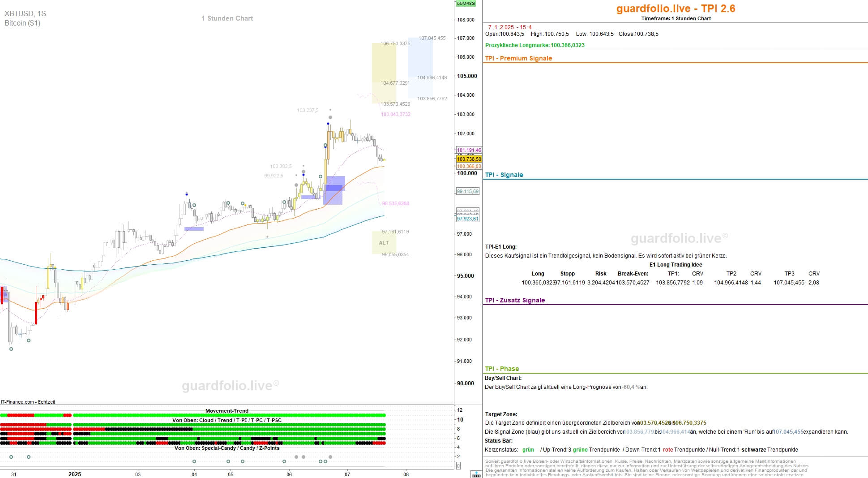
Task: Click the Timeframe: 1 Stunden Chart line
Action: [x=676, y=18]
